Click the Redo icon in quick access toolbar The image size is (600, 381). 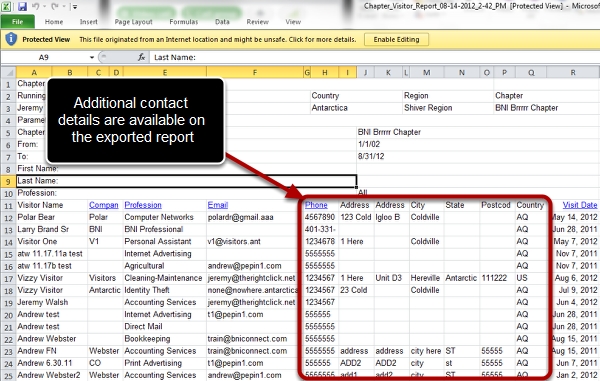click(56, 6)
